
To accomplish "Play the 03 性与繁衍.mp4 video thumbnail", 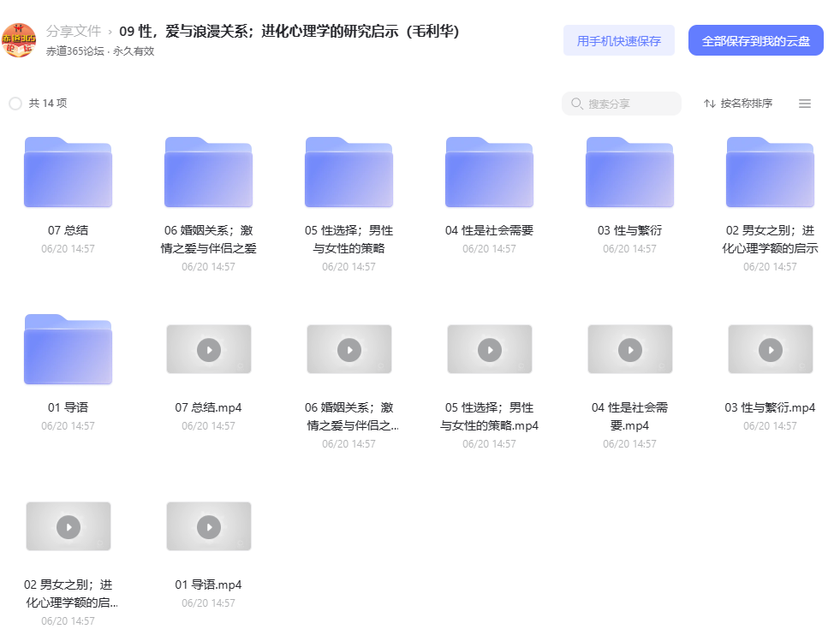I will tap(771, 349).
